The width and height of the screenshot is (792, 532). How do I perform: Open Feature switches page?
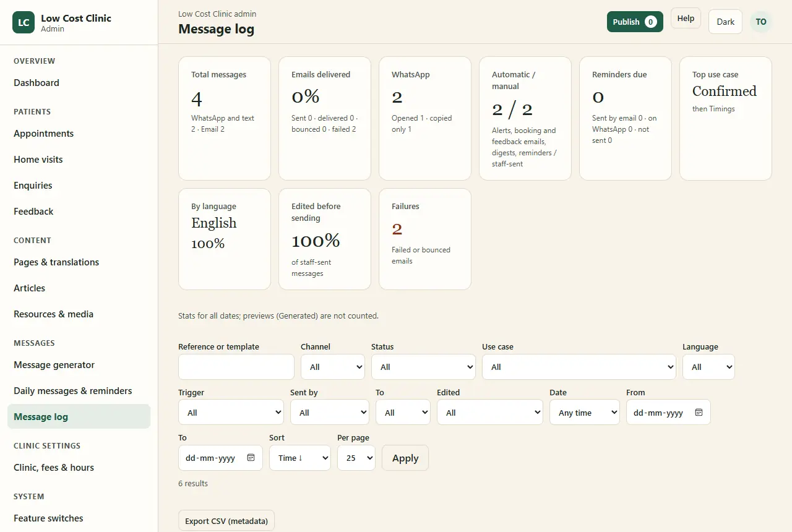79,518
